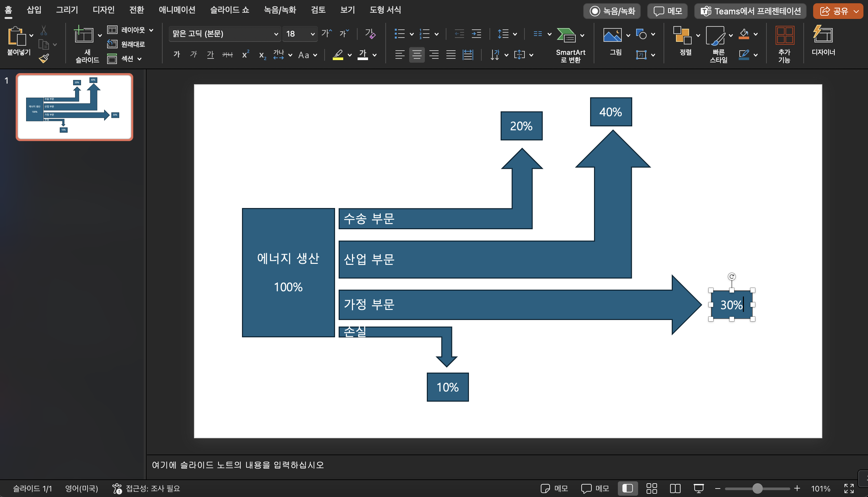Open the bullets list dropdown arrow

[x=412, y=34]
